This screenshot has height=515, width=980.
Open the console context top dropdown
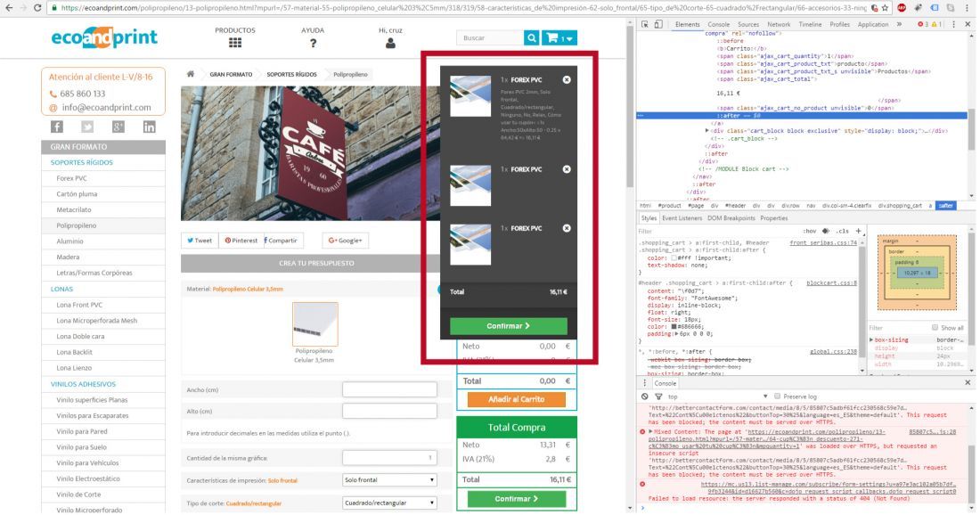(717, 396)
